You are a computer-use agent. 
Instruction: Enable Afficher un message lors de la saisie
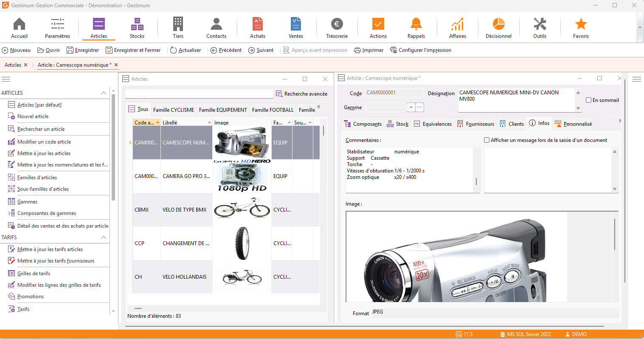(x=487, y=140)
